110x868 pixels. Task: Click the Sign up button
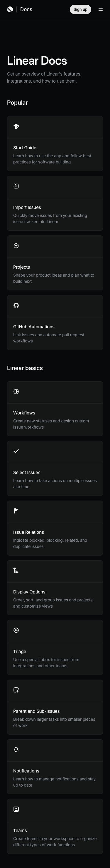[x=80, y=9]
